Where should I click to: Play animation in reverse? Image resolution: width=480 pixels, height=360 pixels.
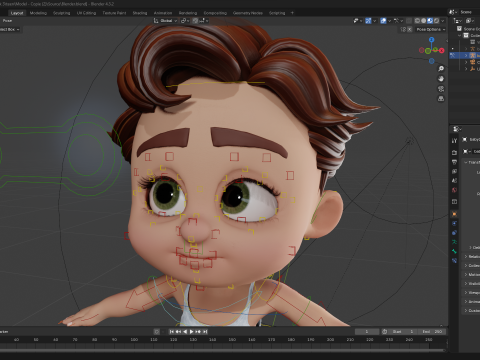(185, 332)
